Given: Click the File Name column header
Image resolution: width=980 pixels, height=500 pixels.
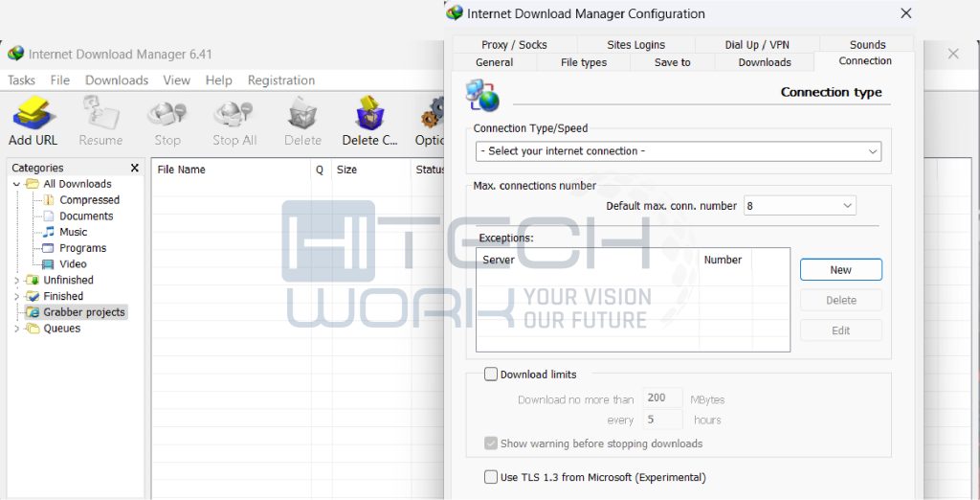Looking at the screenshot, I should 232,170.
